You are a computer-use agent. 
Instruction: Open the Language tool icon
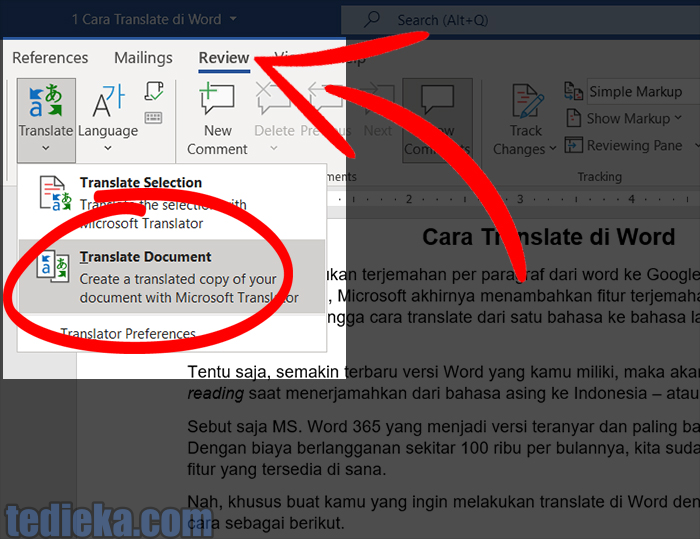tap(108, 101)
